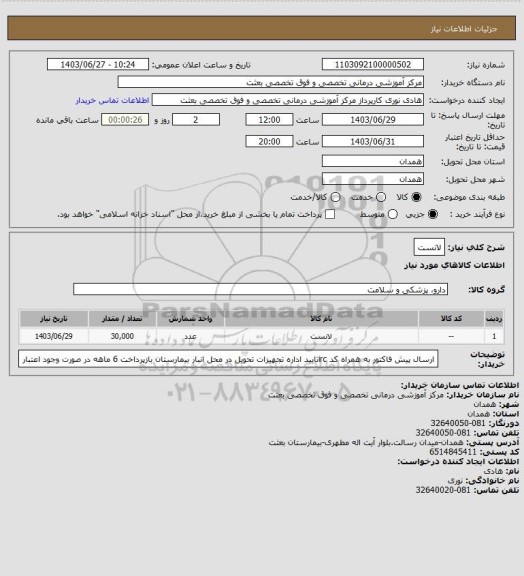This screenshot has width=524, height=576.
Task: Click the response deadline date 1403/06/29 field
Action: 373,120
